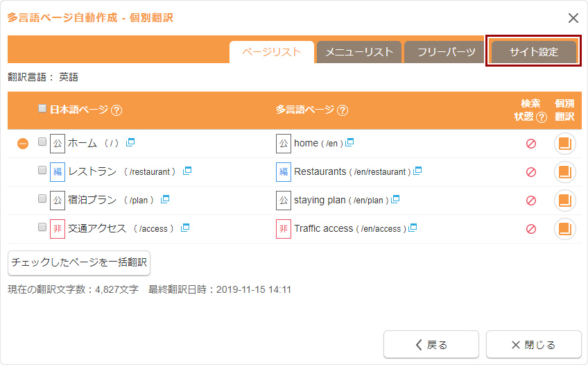Click the 翻訳言語： 英語 label
Viewport: 588px width, 365px height.
[x=43, y=77]
